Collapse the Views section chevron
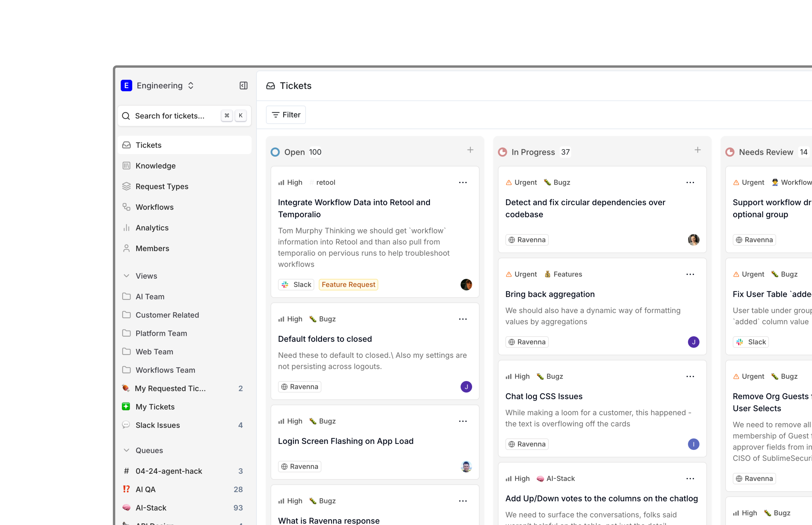This screenshot has height=525, width=812. [126, 276]
